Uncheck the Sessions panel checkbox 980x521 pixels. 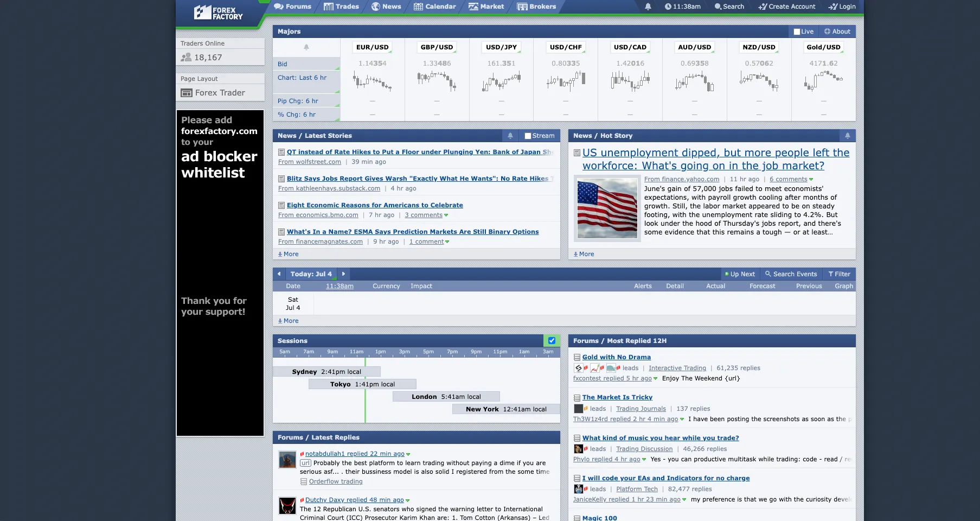pos(552,341)
